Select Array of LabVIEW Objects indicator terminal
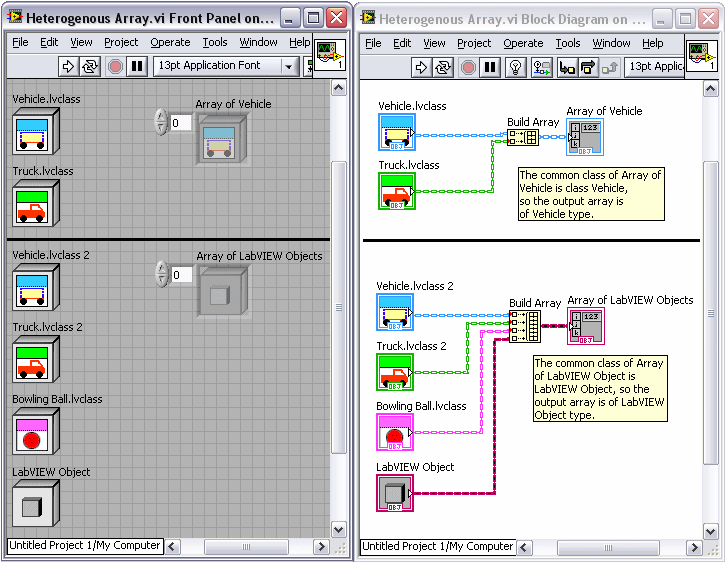725x562 pixels. [586, 326]
